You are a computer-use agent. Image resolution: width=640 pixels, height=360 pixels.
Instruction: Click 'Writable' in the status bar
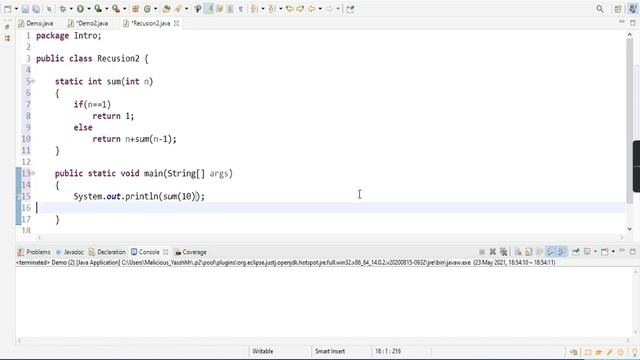(x=262, y=351)
